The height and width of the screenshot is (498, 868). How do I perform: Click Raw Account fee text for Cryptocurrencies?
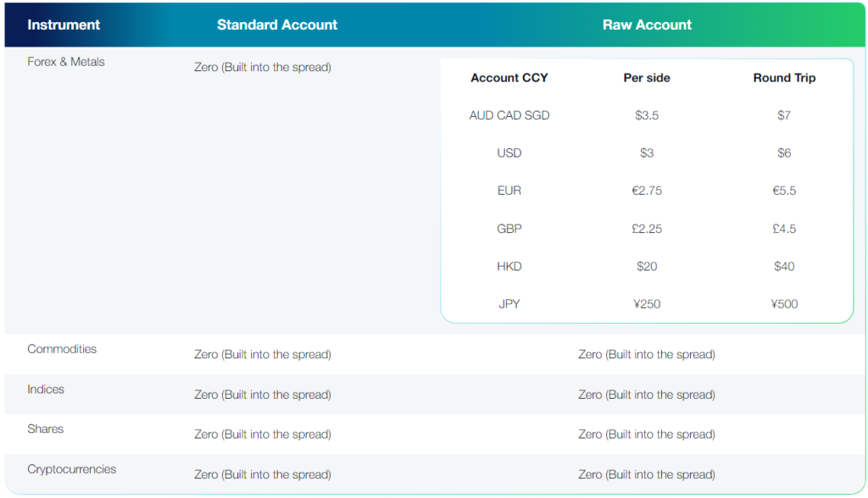(647, 475)
